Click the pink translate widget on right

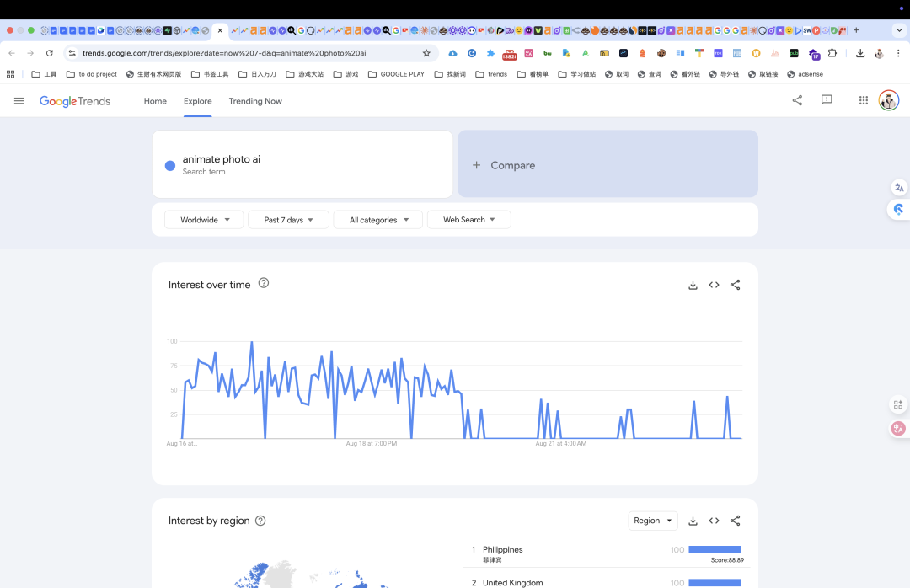click(898, 429)
